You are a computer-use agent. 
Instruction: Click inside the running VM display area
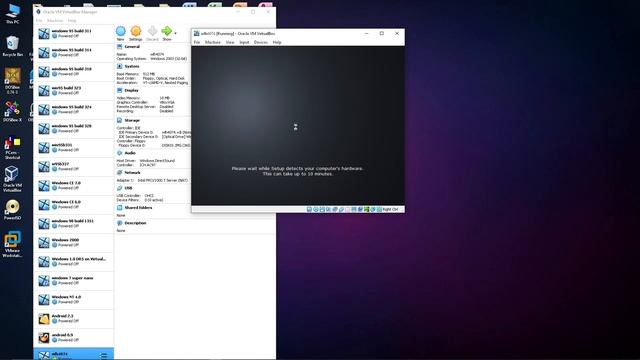[298, 126]
